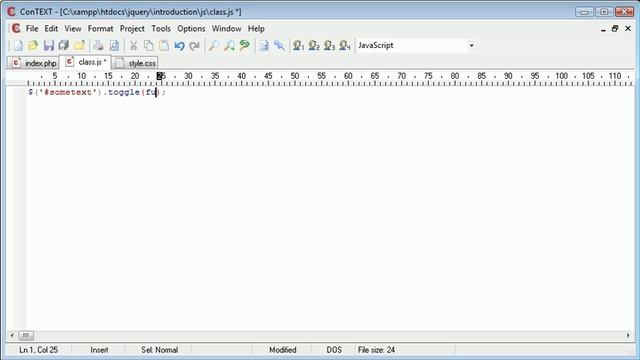Click the blue tools icon beside word wrap
This screenshot has height=360, width=640.
tap(279, 45)
